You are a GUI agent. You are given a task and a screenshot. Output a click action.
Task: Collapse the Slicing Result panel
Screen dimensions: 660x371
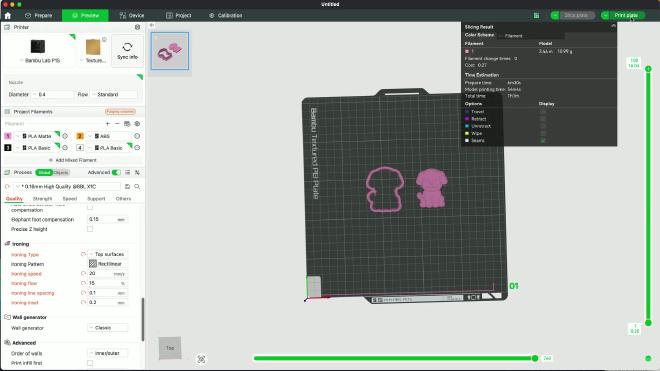tap(613, 26)
